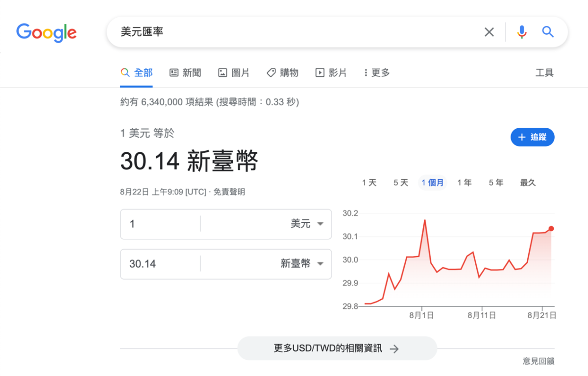This screenshot has height=376, width=588.
Task: Click the 追蹤 follow button
Action: tap(533, 137)
